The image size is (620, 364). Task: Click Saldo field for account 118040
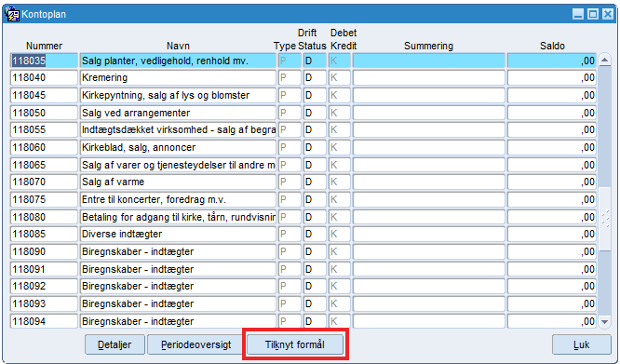[552, 78]
